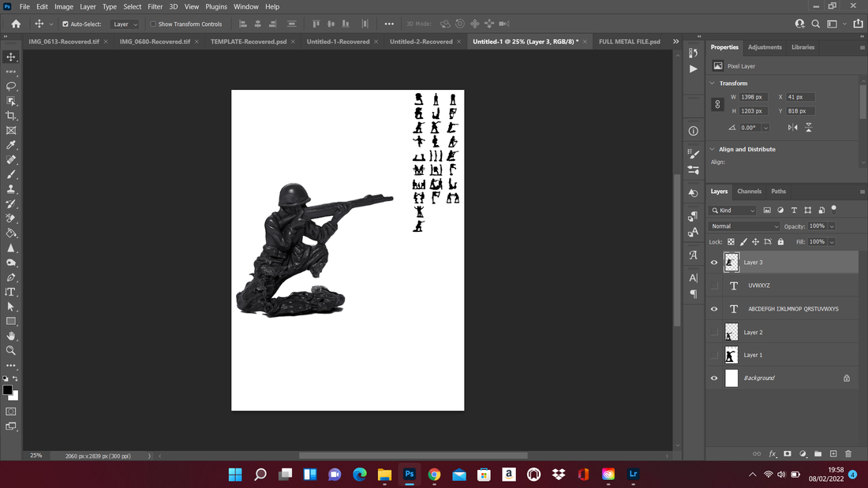
Task: Select the Eraser tool
Action: (x=10, y=218)
